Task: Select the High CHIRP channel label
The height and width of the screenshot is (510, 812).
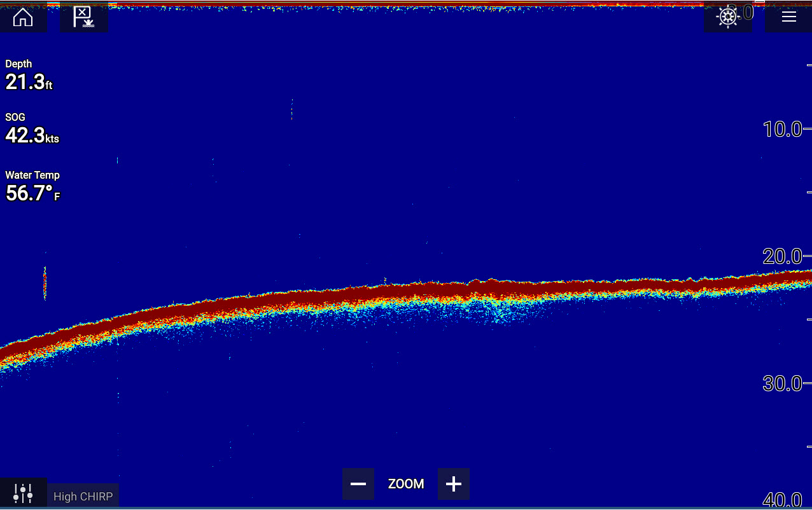Action: pos(83,497)
